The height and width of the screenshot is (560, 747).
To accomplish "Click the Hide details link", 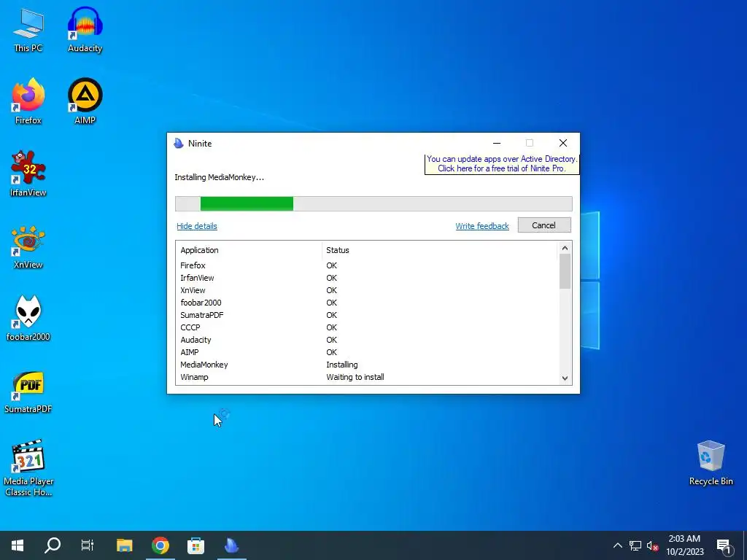I will 197,226.
